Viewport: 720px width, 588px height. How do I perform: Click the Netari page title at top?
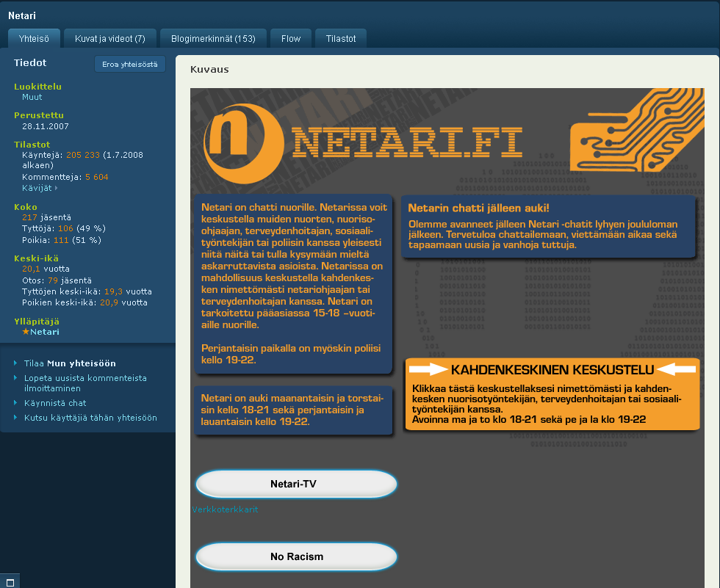(22, 15)
